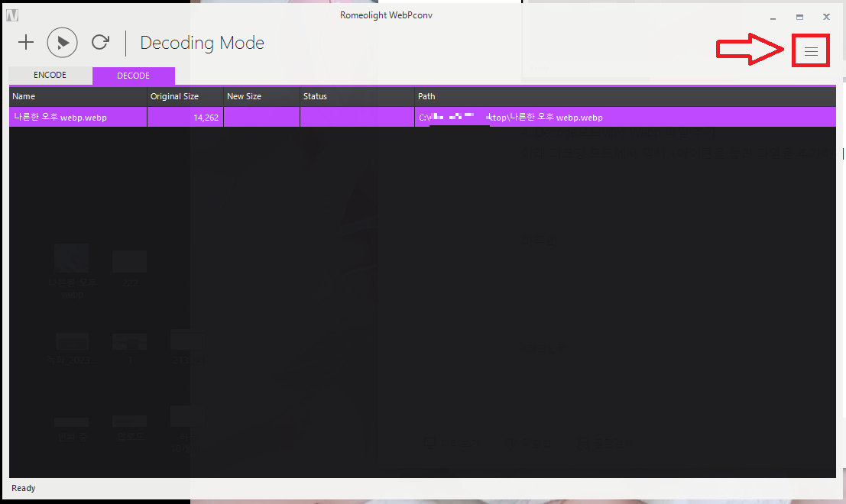Click the Ready status bar text
Screen dimensions: 846x504
tap(23, 488)
